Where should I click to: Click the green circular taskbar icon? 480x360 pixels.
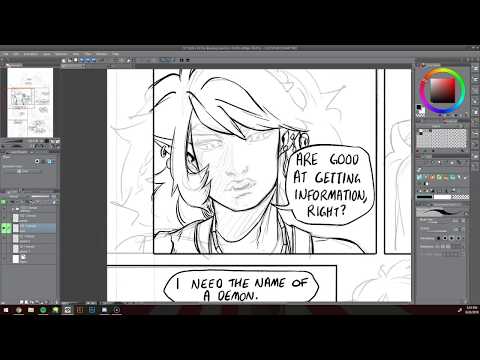coord(43,310)
